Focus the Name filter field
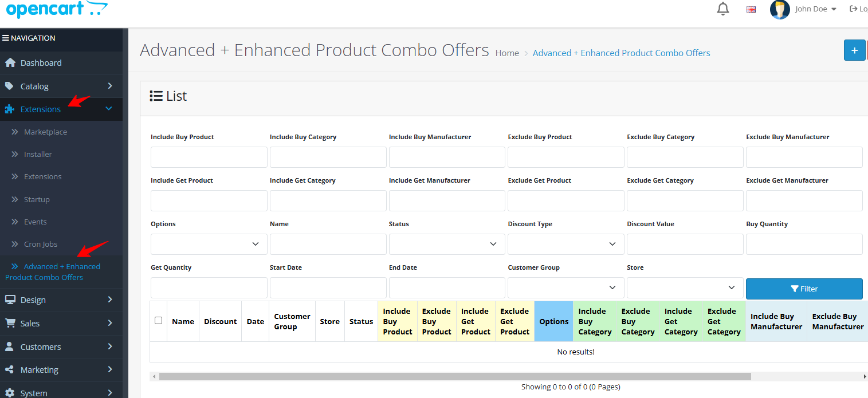This screenshot has width=868, height=398. coord(328,244)
